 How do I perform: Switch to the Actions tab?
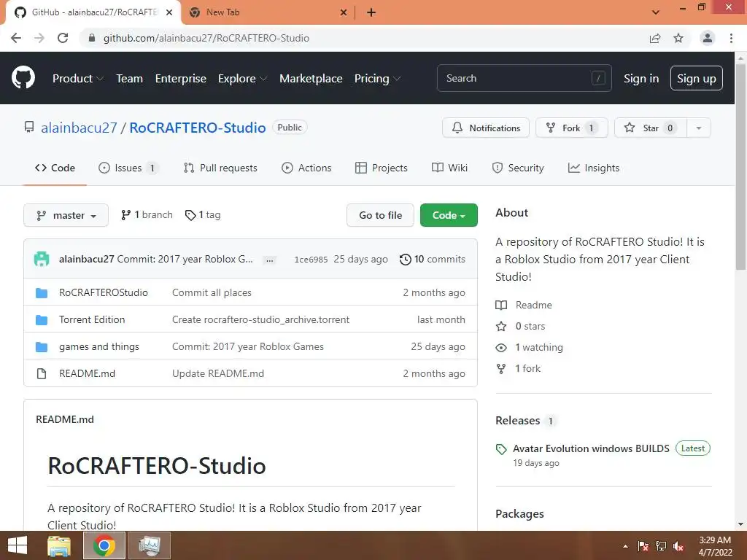306,168
